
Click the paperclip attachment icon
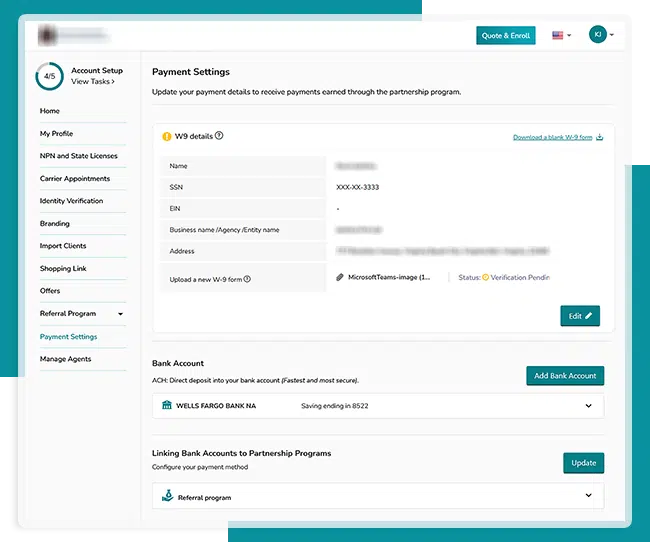coord(340,277)
